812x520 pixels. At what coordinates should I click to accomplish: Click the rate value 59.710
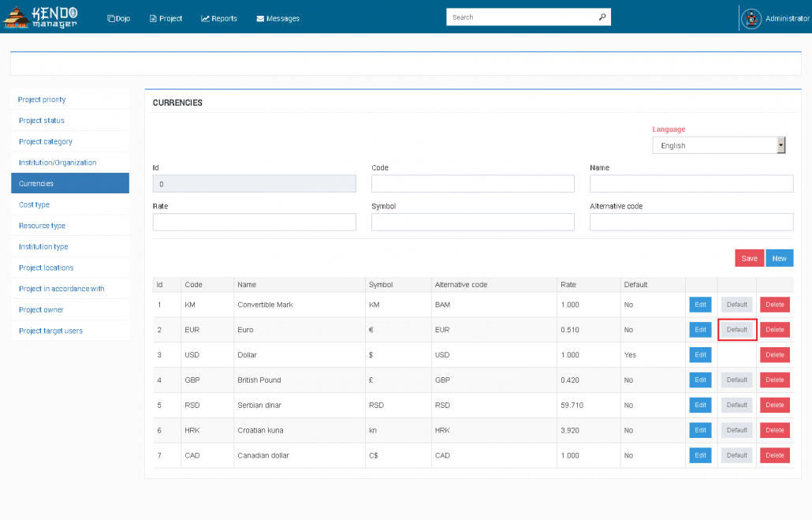572,405
